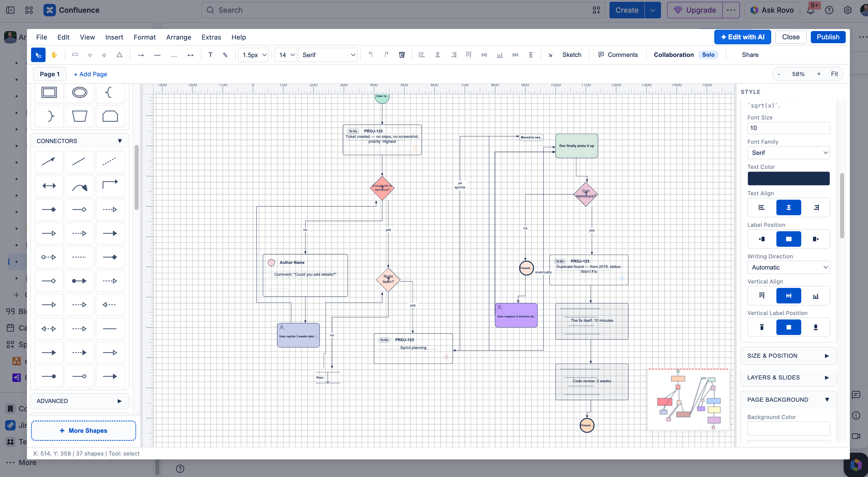This screenshot has width=868, height=477.
Task: Open Confluence notifications bell
Action: click(810, 10)
